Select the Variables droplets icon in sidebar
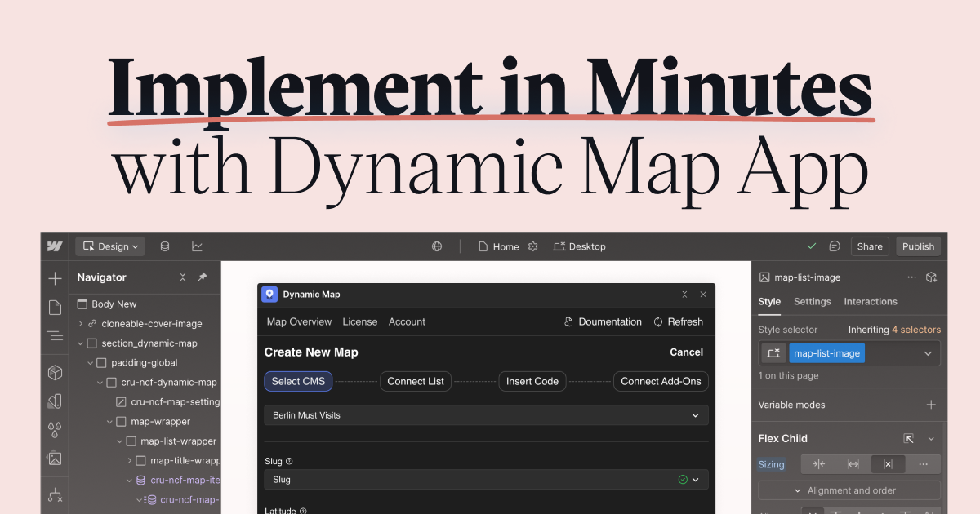Image resolution: width=980 pixels, height=514 pixels. click(x=55, y=428)
